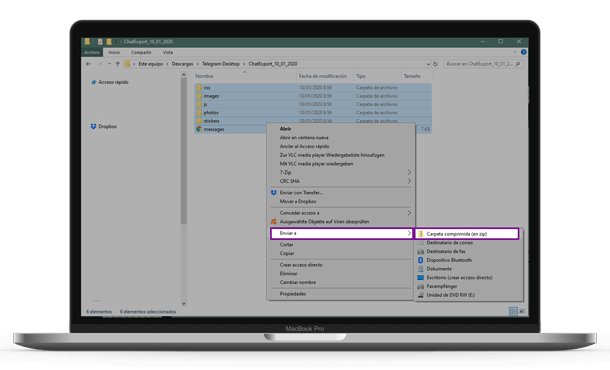Go up one folder level arrow
Screen dimensions: 610x370
tap(117, 64)
